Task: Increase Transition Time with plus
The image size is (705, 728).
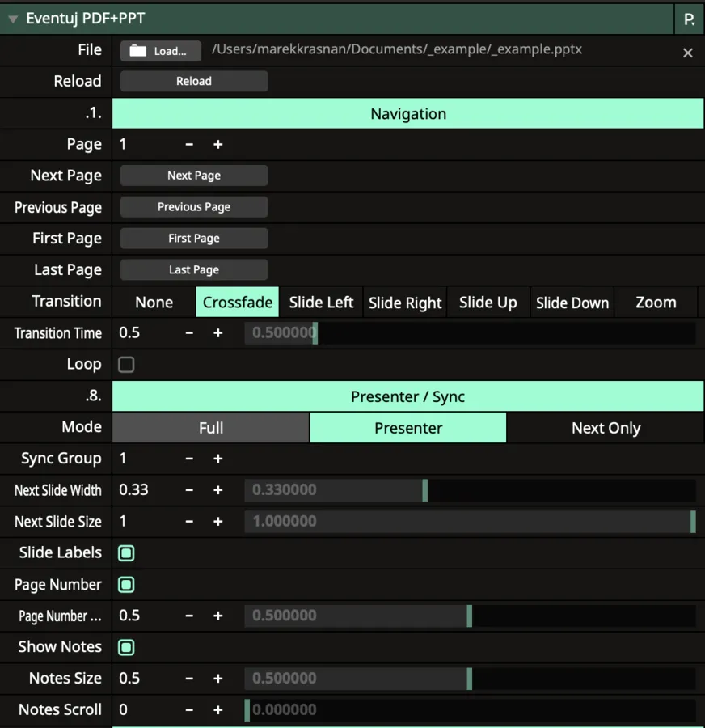Action: coord(218,333)
